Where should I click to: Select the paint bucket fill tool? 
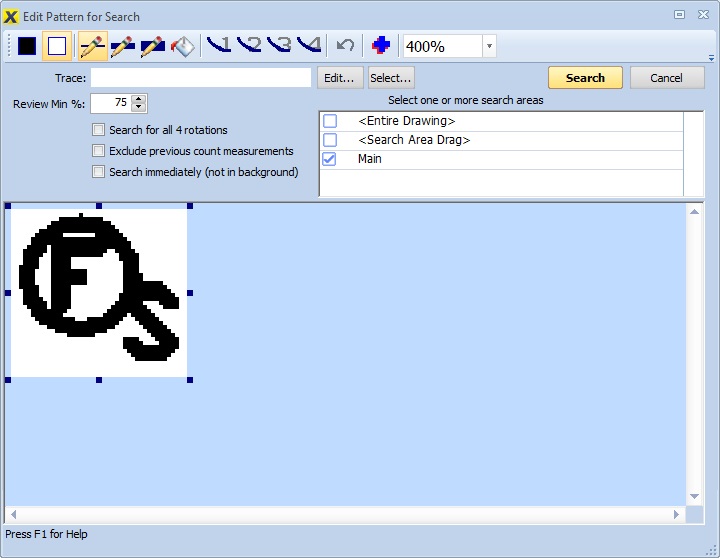tap(182, 46)
